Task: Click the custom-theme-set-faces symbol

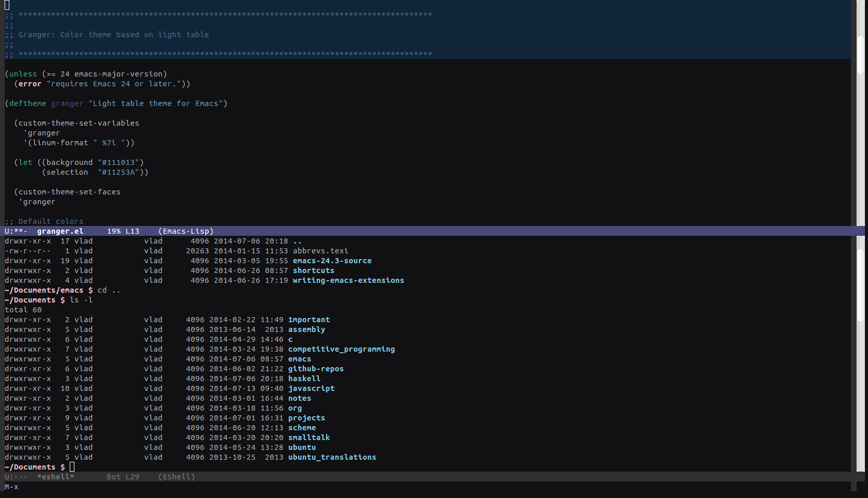Action: click(x=70, y=192)
